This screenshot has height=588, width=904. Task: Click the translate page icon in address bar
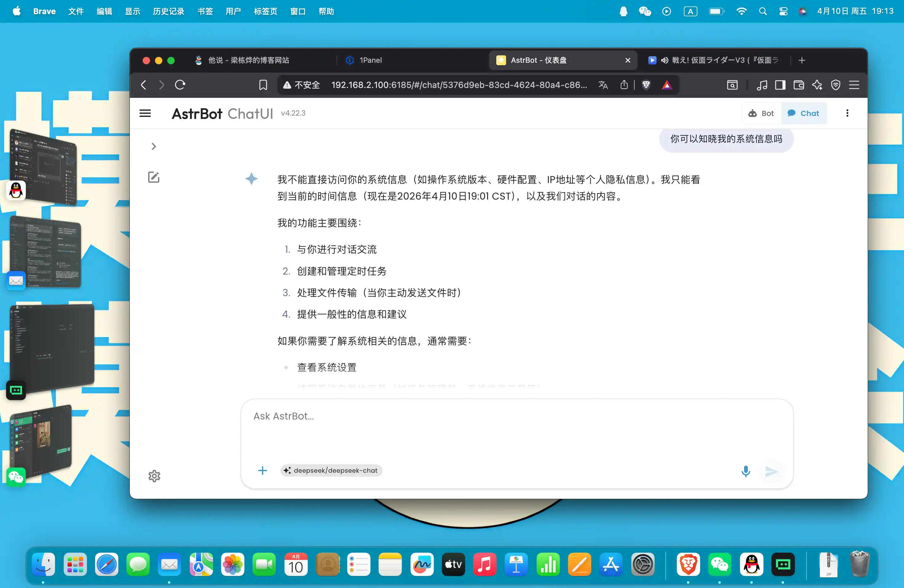pyautogui.click(x=603, y=85)
